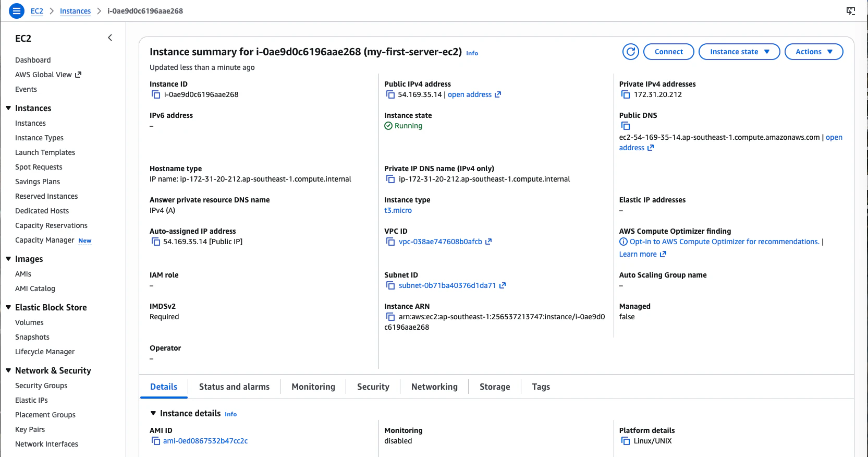Open Network Interfaces in the sidebar
868x457 pixels.
coord(46,444)
